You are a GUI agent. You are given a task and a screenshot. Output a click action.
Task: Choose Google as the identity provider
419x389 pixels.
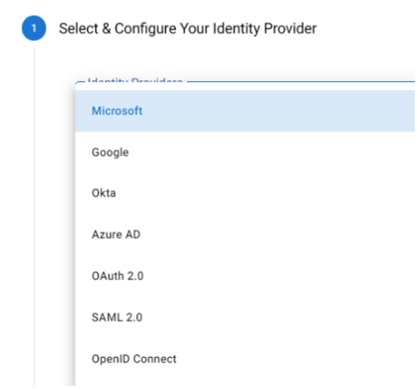coord(110,152)
